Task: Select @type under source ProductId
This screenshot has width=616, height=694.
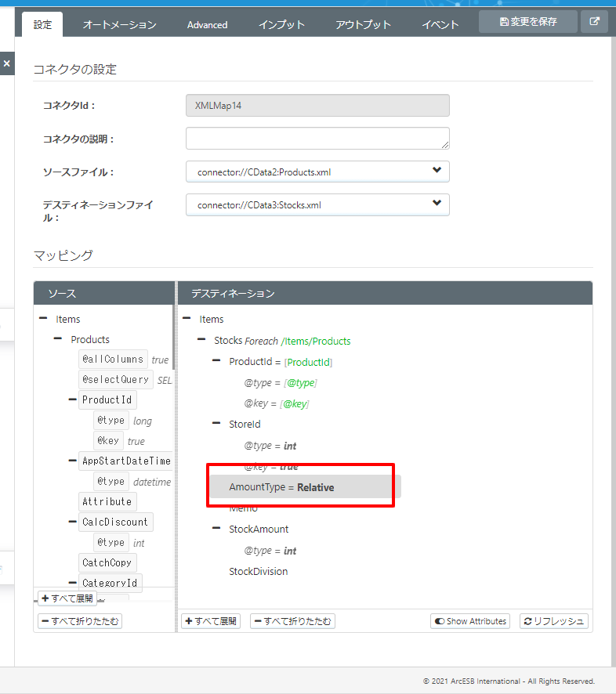Action: [x=111, y=420]
